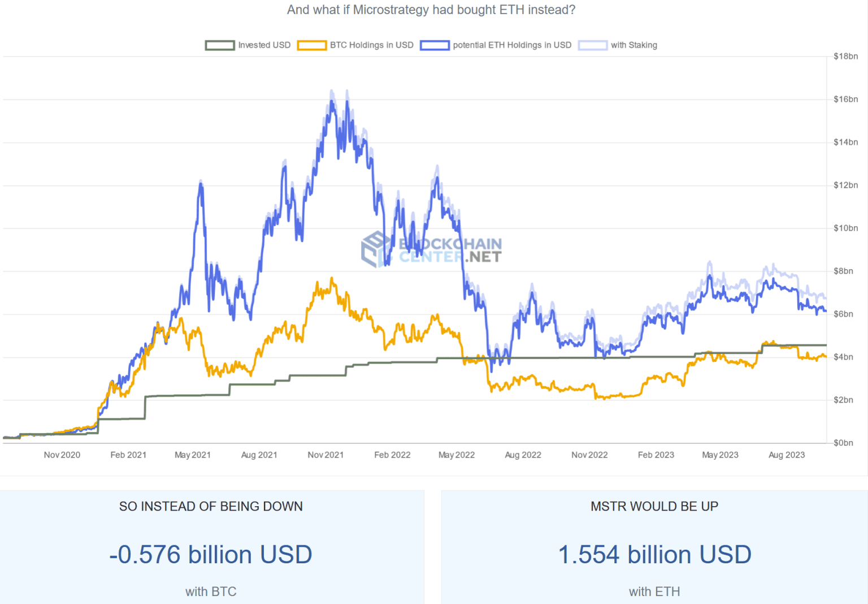Viewport: 868px width, 604px height.
Task: Click the -0.576 billion USD value
Action: tap(211, 555)
